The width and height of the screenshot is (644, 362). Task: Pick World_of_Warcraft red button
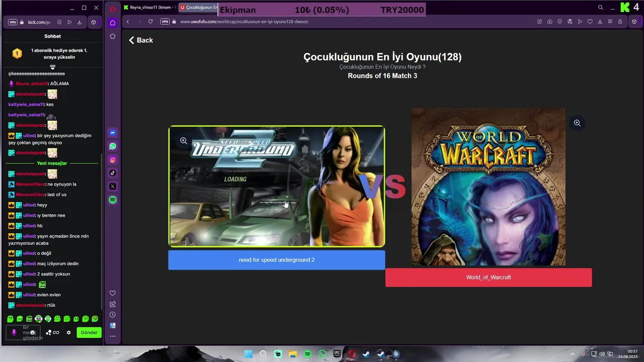[x=489, y=278]
